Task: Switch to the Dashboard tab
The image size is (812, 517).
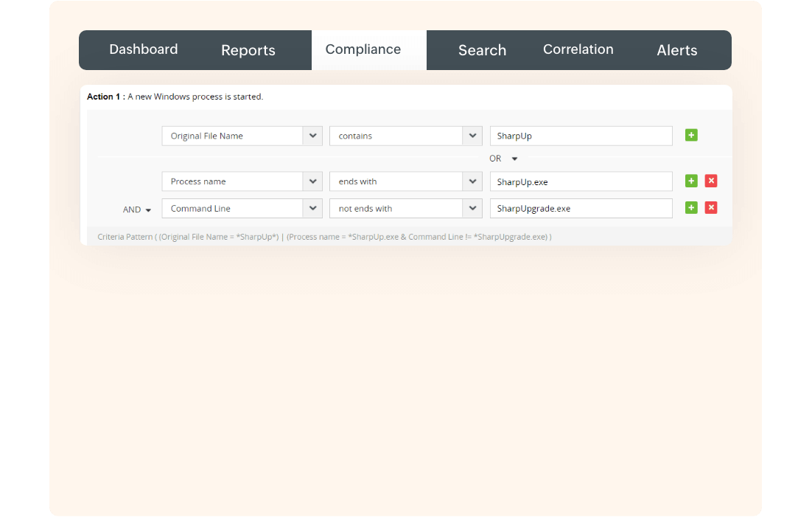Action: (x=144, y=49)
